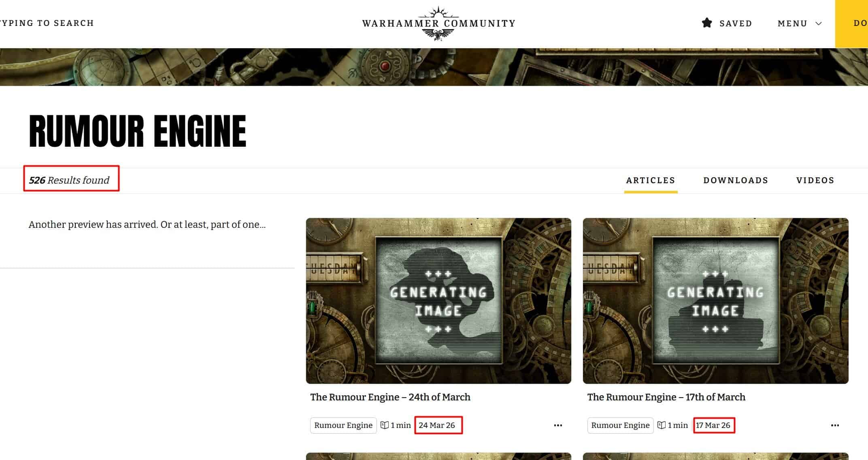Screen dimensions: 868x460
Task: Open the Menu in the header
Action: (x=800, y=24)
